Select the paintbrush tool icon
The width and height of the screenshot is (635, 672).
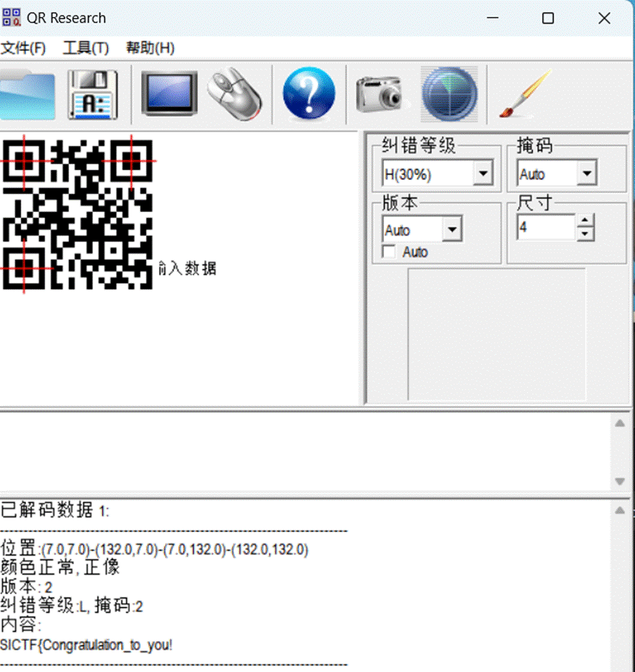(526, 94)
